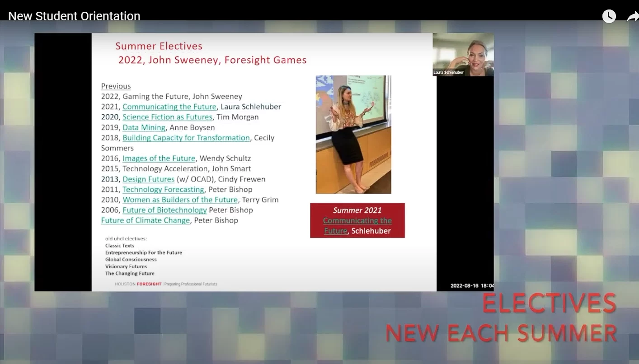Click the Share arrow icon
The width and height of the screenshot is (639, 364).
pyautogui.click(x=632, y=17)
